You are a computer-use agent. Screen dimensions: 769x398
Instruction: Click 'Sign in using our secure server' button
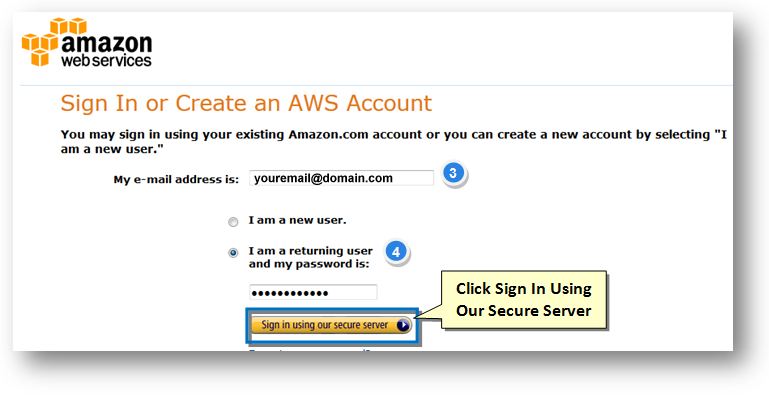pos(331,325)
